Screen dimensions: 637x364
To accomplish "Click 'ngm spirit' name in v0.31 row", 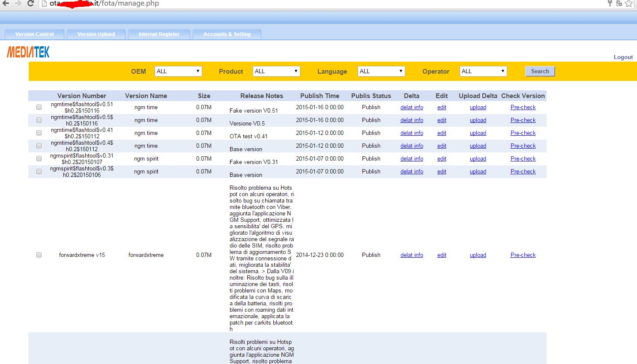I will pyautogui.click(x=146, y=158).
